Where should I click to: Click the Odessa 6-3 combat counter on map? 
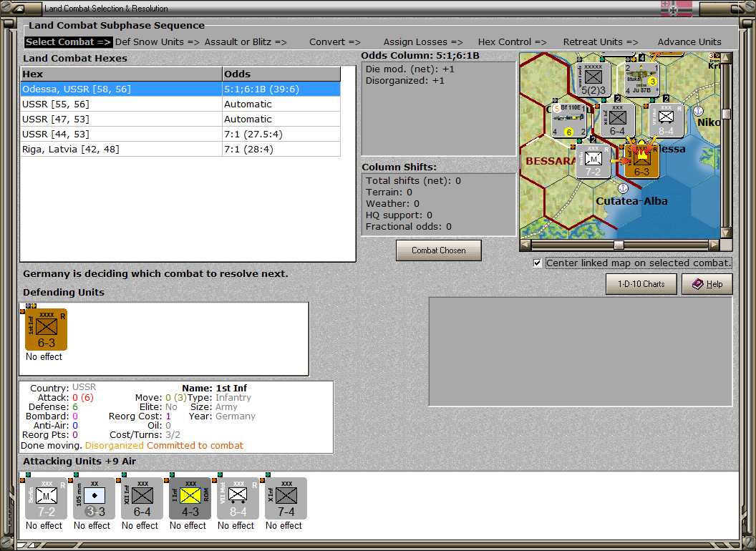(x=641, y=161)
